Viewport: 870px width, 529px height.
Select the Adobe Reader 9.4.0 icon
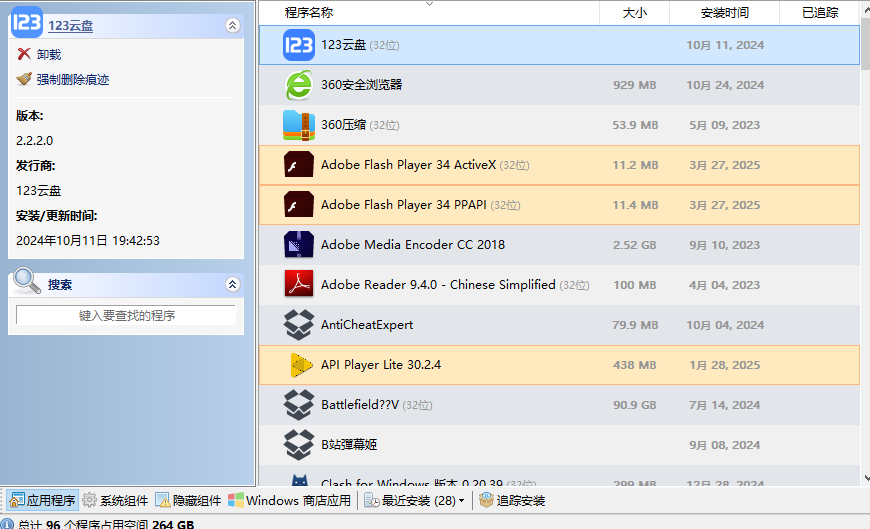pos(299,285)
